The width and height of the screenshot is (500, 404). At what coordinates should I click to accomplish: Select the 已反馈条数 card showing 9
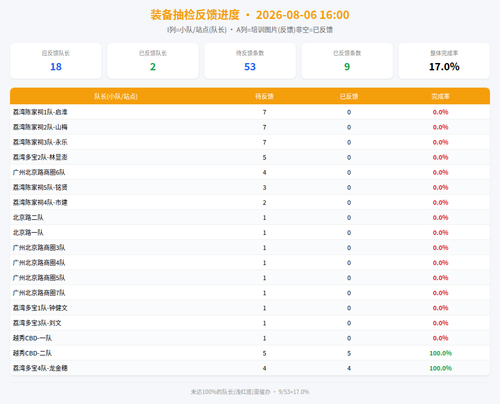[347, 61]
